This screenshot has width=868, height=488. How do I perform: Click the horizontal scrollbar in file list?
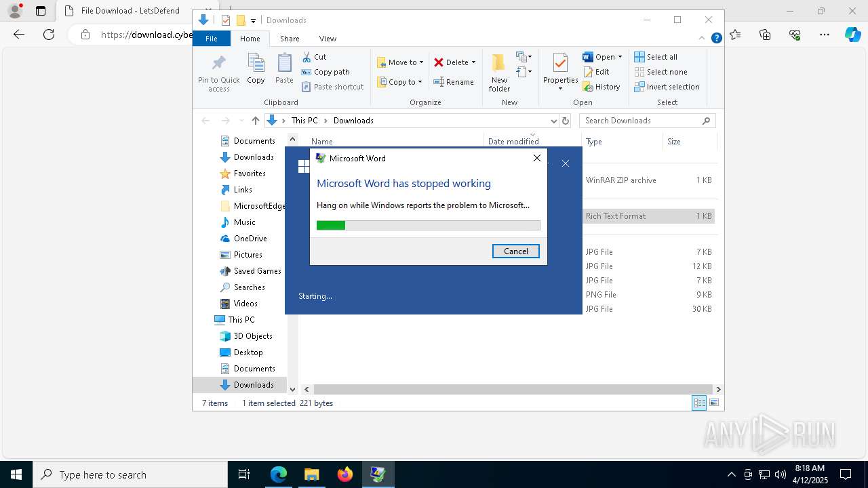512,390
